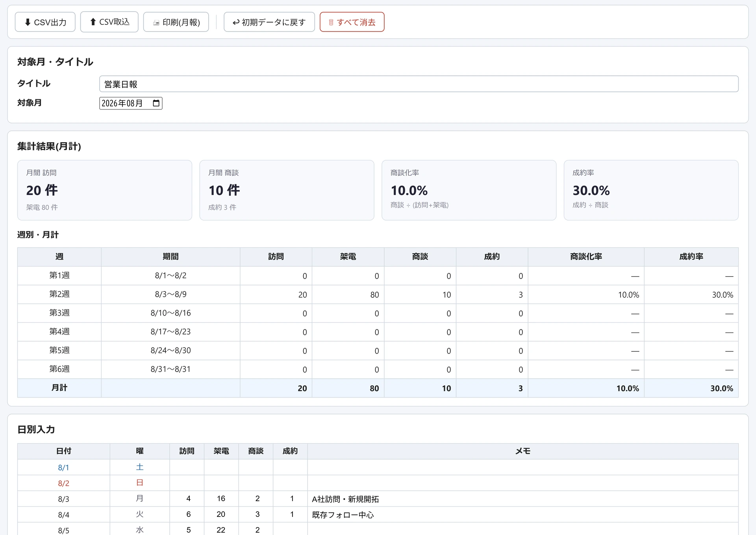
Task: Open the calendar picker icon in 対象月
Action: (156, 103)
